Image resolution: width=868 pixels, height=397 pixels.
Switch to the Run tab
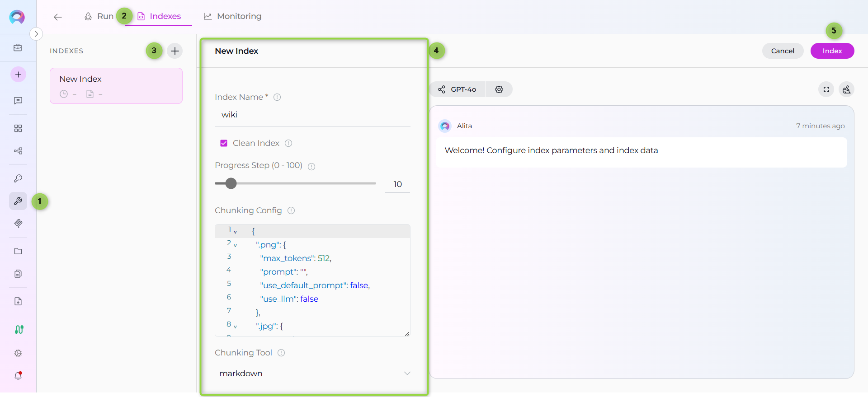99,16
